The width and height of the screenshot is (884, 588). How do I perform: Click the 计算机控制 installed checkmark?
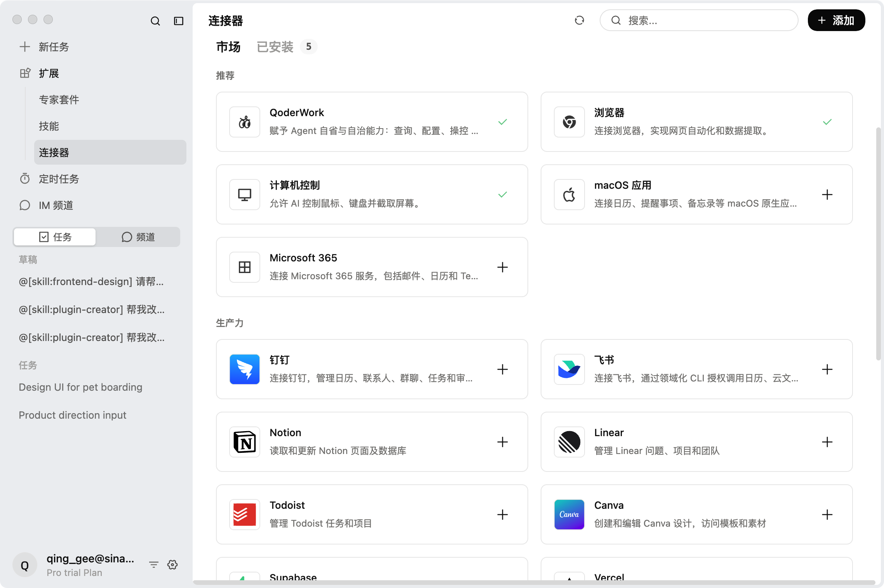pos(502,195)
